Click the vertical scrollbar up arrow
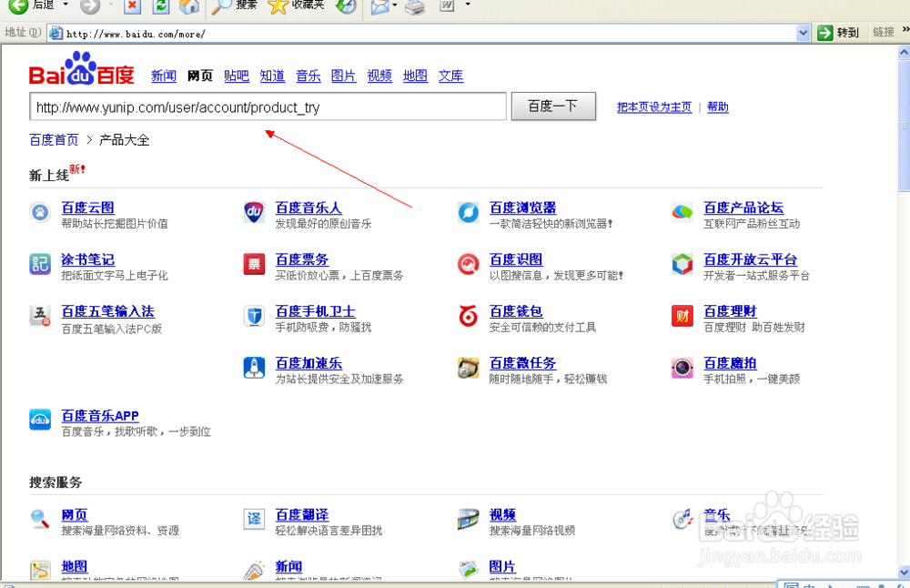 [904, 52]
